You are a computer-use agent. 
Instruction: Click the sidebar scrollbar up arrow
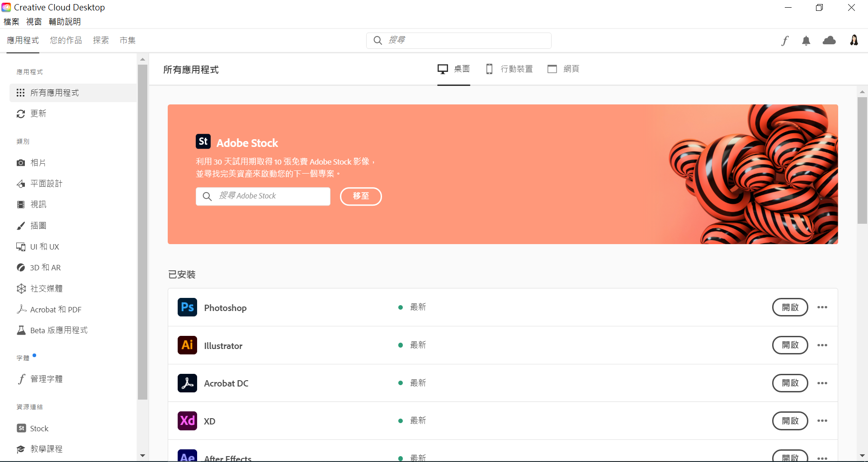pos(142,59)
